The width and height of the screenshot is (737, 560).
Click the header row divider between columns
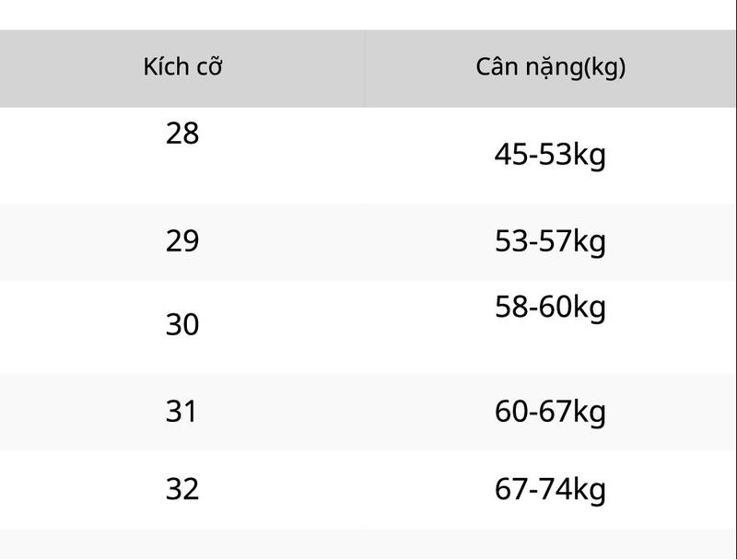(365, 68)
